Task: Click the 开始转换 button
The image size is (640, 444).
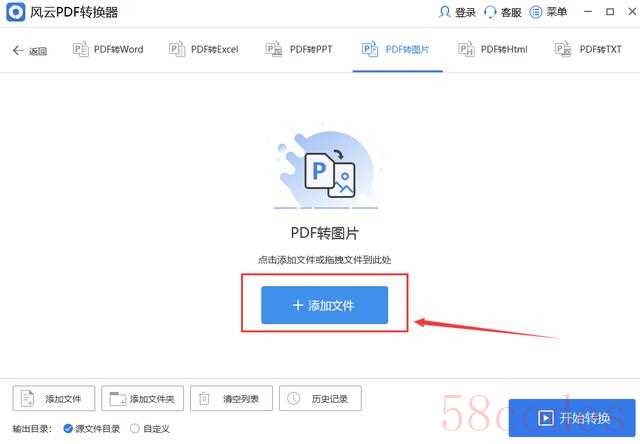Action: tap(572, 418)
